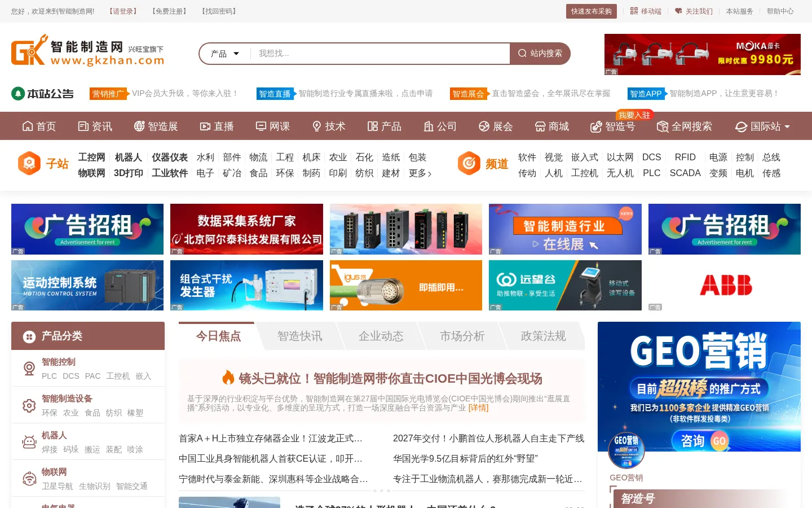Click the flame icon beside headline

tap(228, 378)
